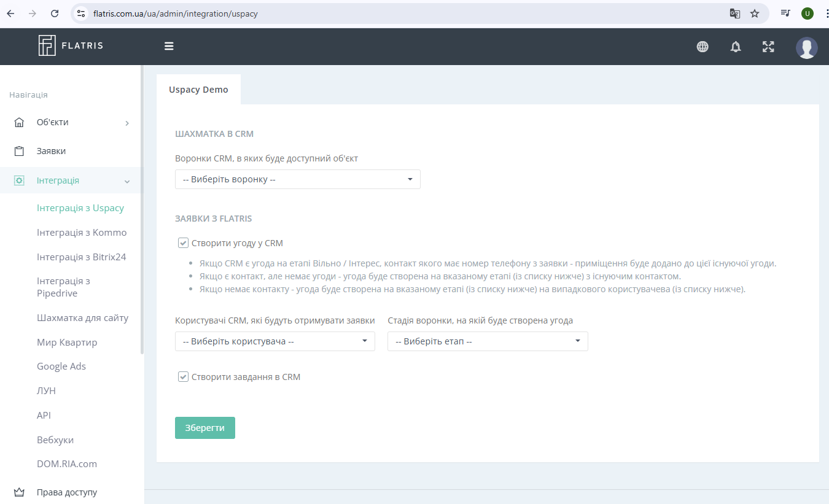This screenshot has width=829, height=504.
Task: Click the Об'єкти house icon
Action: [x=19, y=122]
